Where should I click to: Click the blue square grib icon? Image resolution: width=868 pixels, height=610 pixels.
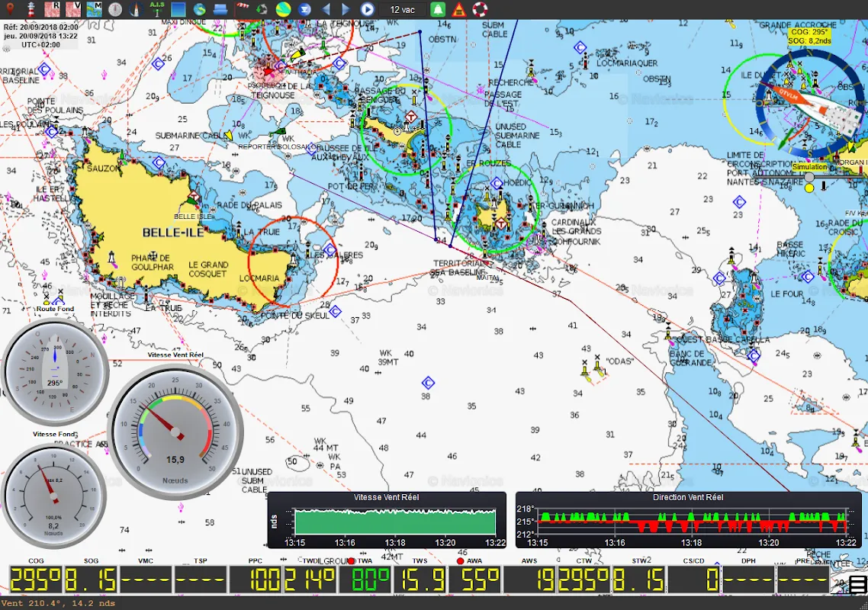[178, 9]
